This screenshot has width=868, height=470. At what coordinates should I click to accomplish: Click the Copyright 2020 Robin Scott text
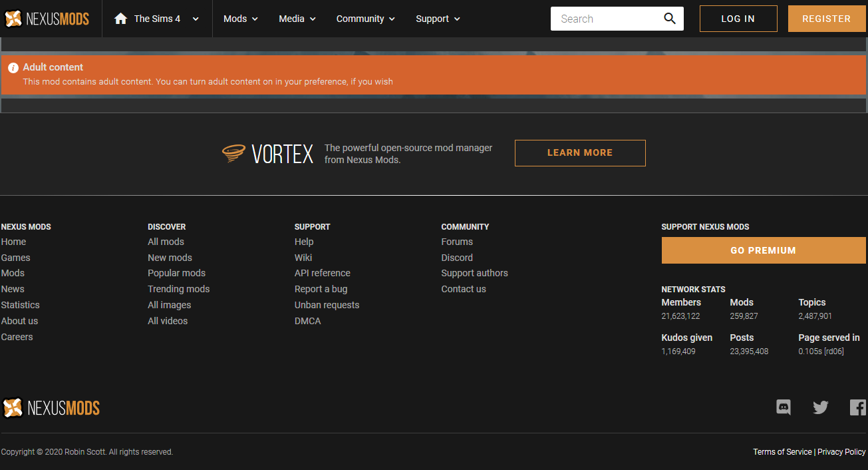(x=87, y=452)
